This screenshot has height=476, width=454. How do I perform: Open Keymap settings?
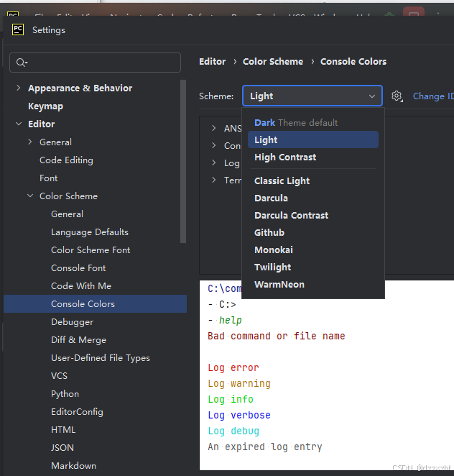(x=45, y=106)
